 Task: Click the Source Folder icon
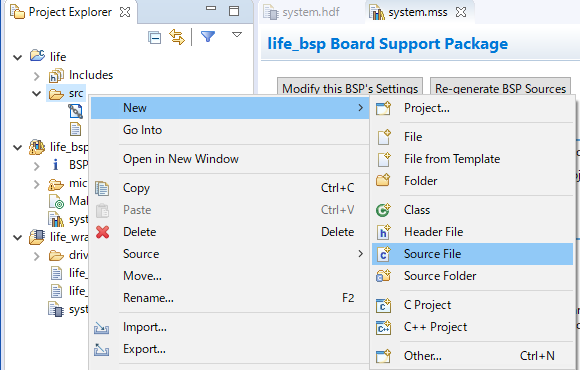click(383, 276)
